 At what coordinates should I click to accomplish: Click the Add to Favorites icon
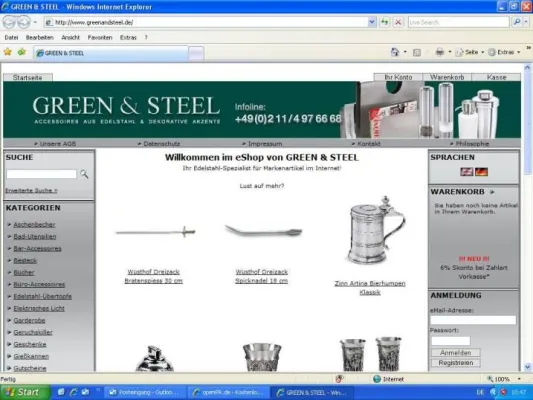pyautogui.click(x=22, y=52)
